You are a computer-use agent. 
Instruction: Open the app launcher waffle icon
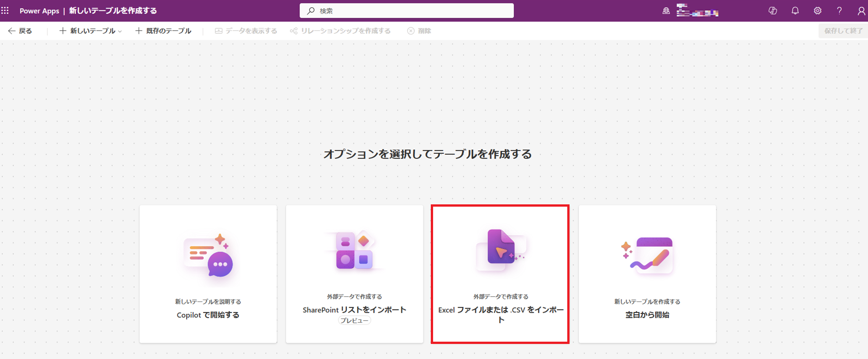(5, 10)
